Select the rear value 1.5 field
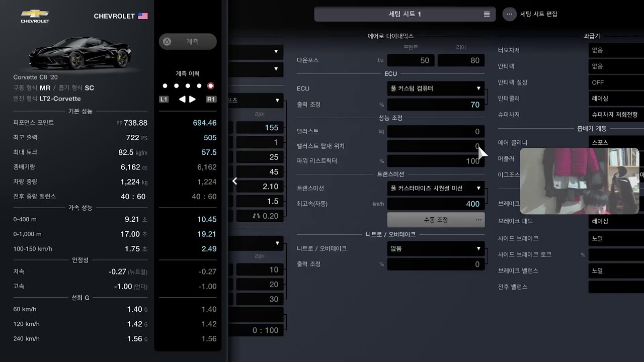 pos(260,201)
